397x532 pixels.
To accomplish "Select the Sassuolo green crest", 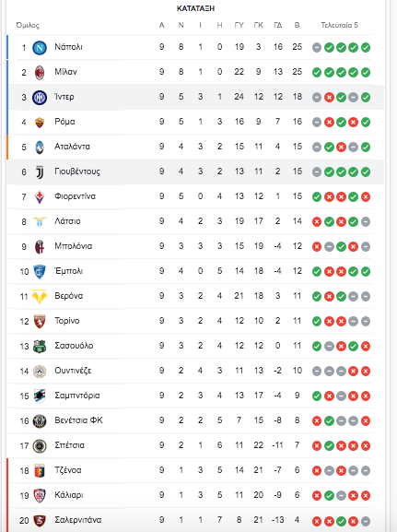I will (x=40, y=346).
